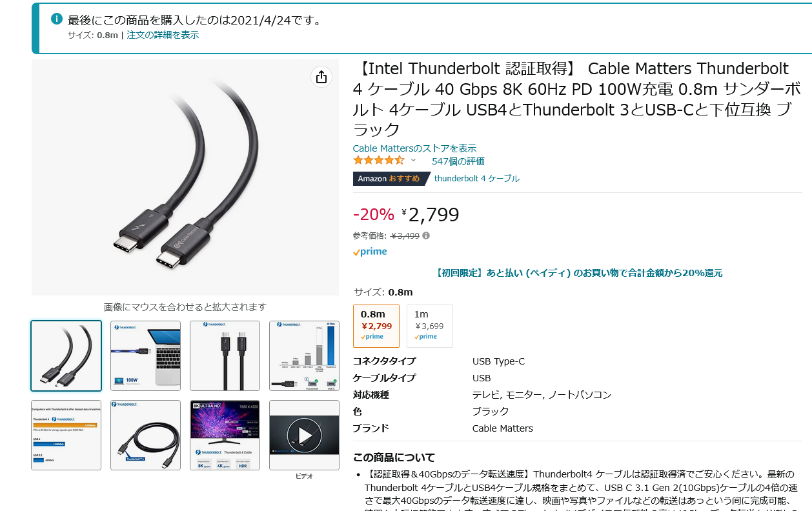
Task: Play the product video thumbnail
Action: (x=304, y=436)
